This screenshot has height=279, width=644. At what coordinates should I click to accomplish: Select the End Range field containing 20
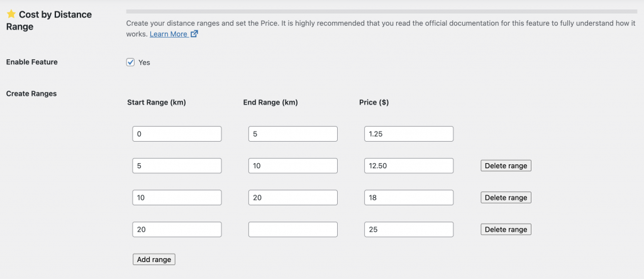click(x=292, y=198)
